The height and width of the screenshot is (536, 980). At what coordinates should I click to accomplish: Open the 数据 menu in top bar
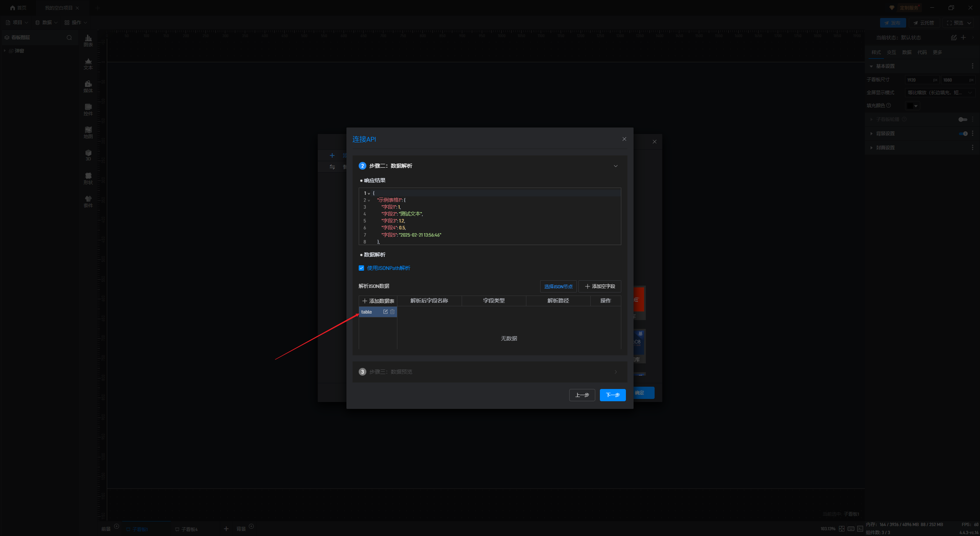pos(46,23)
